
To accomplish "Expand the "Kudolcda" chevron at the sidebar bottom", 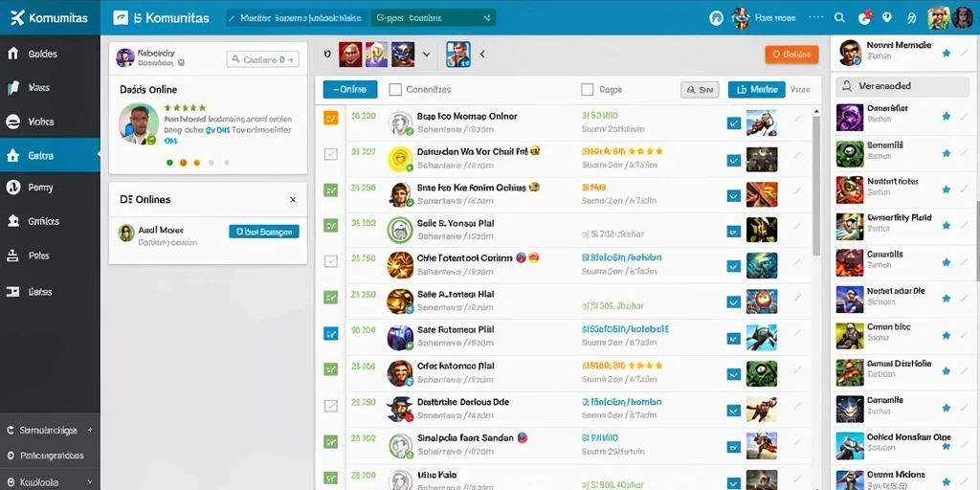I will point(89,482).
